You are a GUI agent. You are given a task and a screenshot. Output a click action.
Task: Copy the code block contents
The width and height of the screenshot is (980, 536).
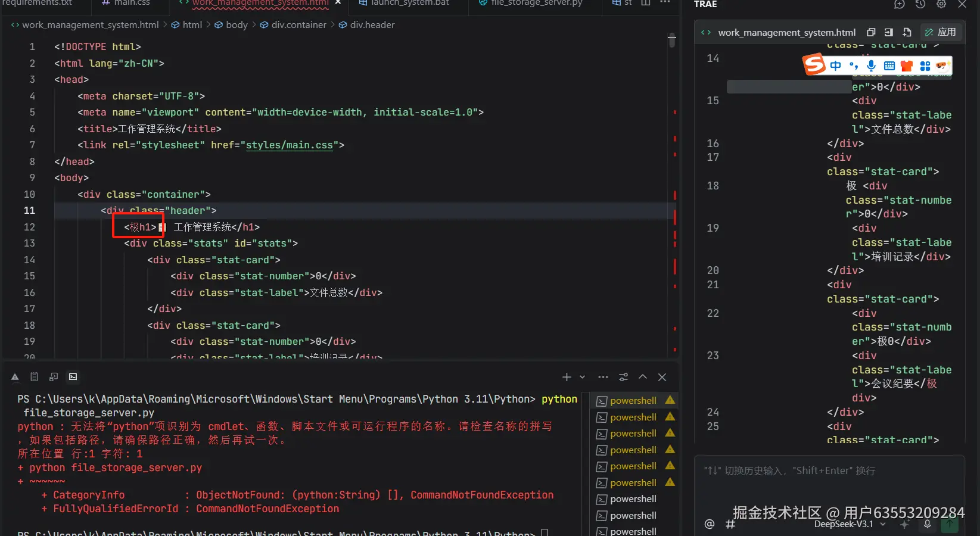(x=871, y=32)
